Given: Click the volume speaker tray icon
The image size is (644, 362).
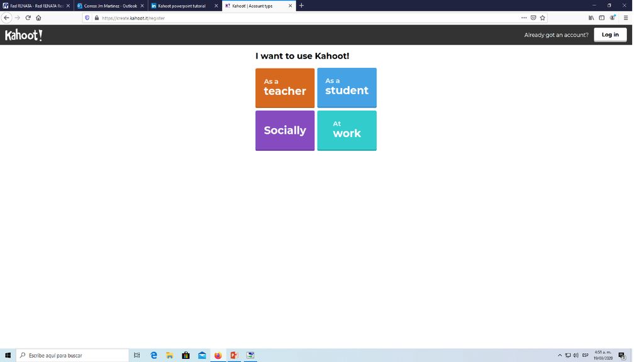Looking at the screenshot, I should (x=576, y=355).
